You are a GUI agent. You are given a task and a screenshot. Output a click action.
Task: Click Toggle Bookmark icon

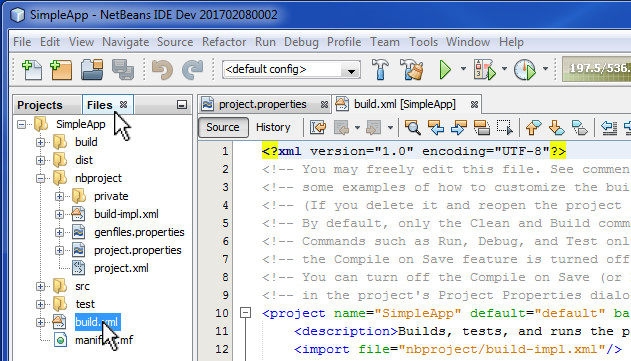pyautogui.click(x=579, y=128)
